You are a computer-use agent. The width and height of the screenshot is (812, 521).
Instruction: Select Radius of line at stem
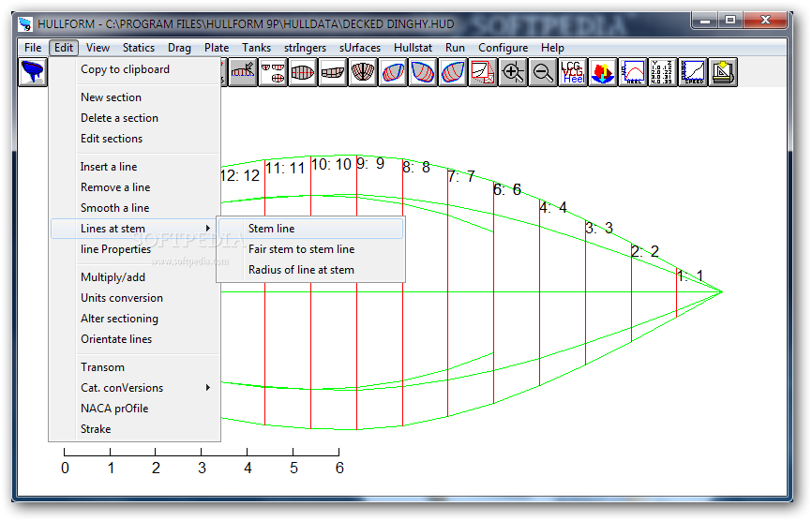pos(310,270)
